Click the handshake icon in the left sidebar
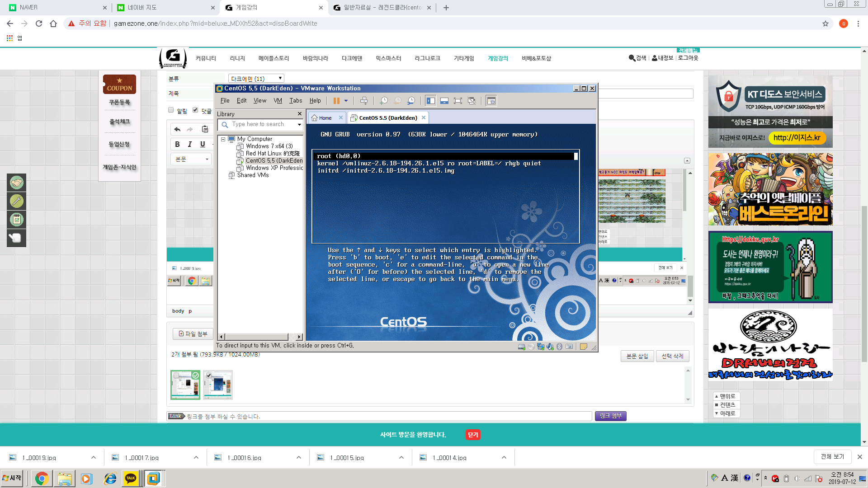868x488 pixels. click(17, 183)
